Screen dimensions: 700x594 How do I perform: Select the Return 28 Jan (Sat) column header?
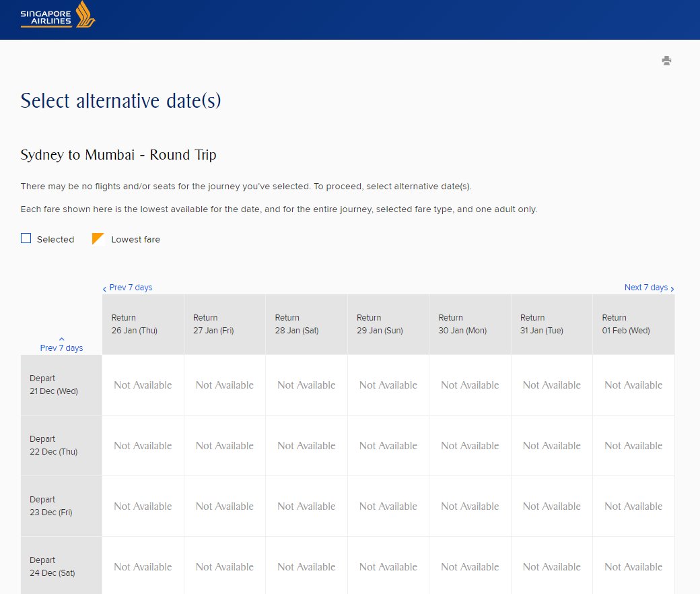tap(306, 324)
